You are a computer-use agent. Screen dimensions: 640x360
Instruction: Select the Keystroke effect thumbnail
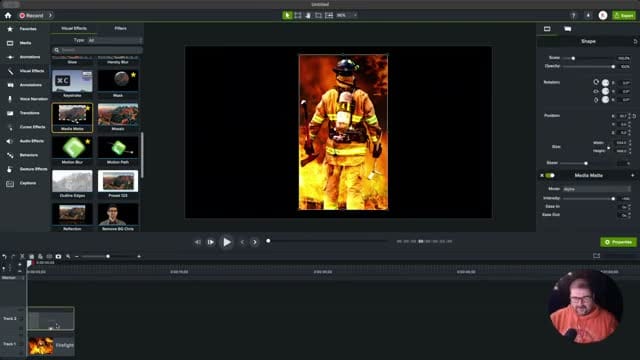pos(72,81)
